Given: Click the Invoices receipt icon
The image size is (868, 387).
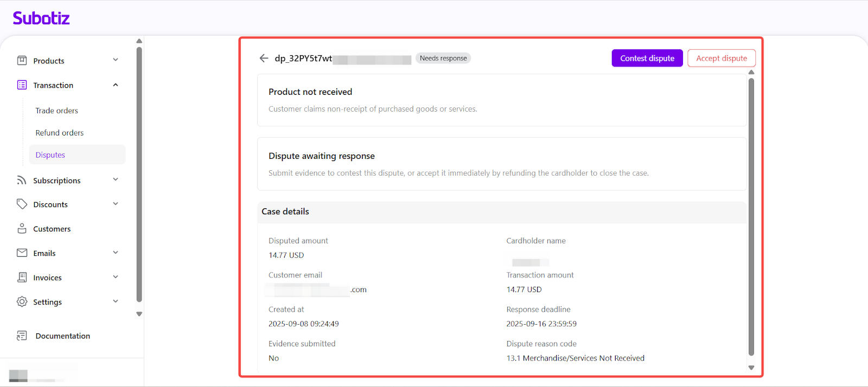Looking at the screenshot, I should point(22,277).
